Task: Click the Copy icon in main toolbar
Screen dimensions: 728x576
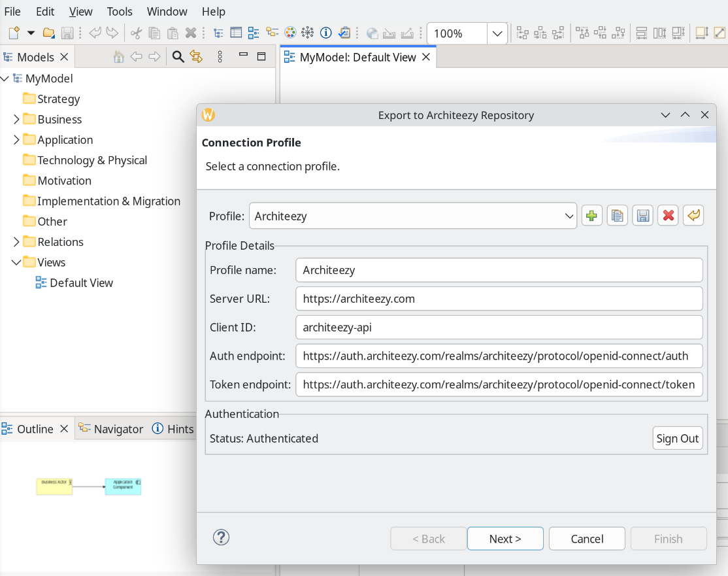Action: [x=154, y=33]
